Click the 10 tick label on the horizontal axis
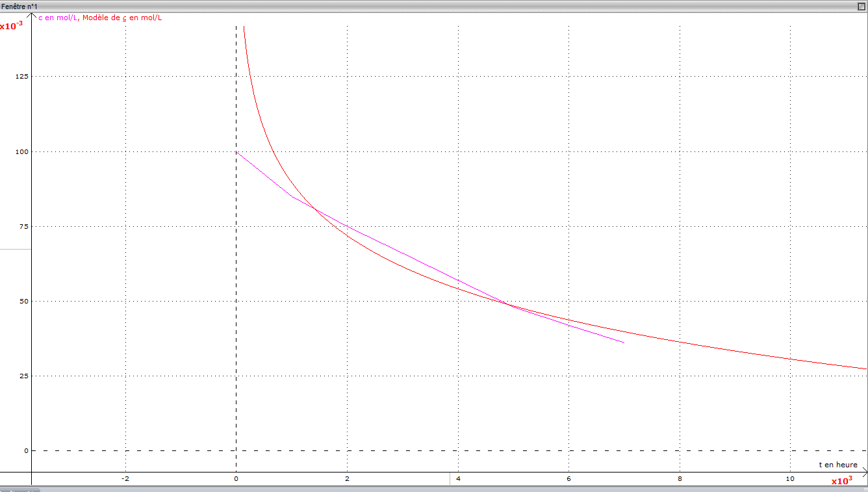This screenshot has width=868, height=492. (x=790, y=479)
